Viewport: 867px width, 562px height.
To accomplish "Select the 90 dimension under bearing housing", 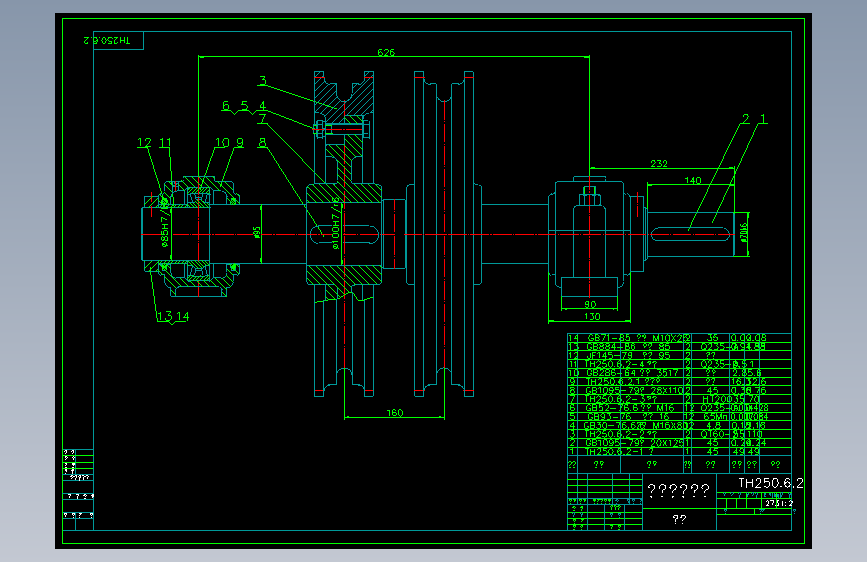I will click(x=590, y=304).
